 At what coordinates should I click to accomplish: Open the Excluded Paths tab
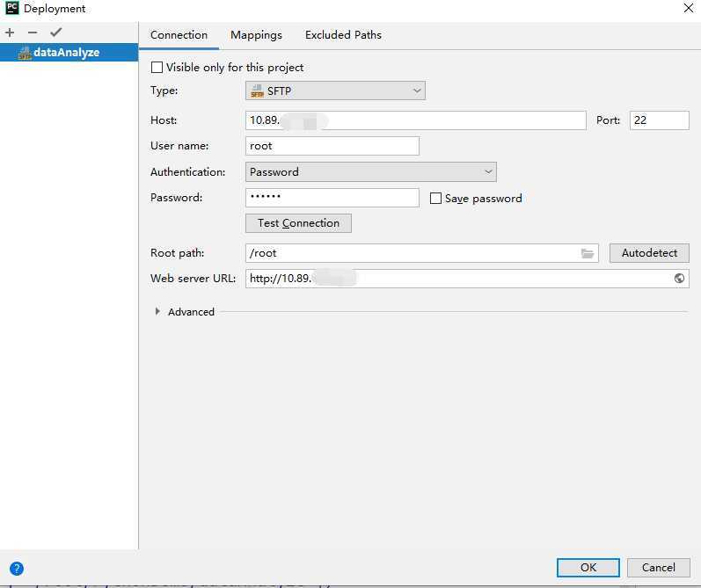click(343, 35)
